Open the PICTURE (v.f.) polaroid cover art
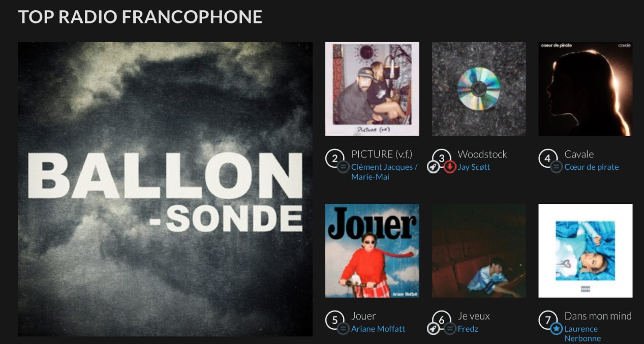The width and height of the screenshot is (644, 344). [x=372, y=89]
